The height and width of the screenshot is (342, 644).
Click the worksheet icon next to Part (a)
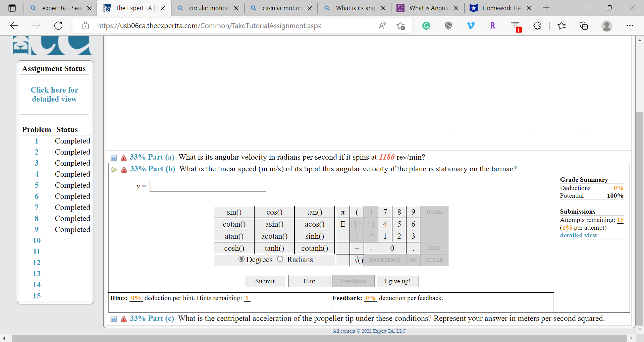[114, 158]
